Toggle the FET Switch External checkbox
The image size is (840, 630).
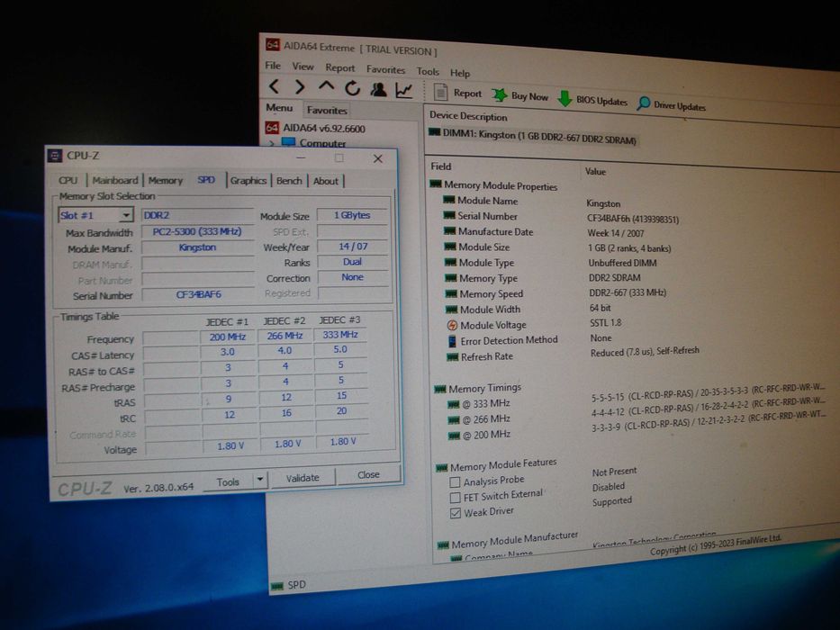[456, 498]
